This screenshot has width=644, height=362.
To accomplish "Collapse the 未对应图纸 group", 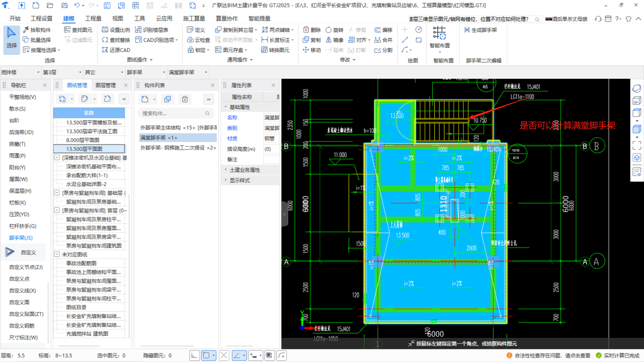I will [x=57, y=254].
